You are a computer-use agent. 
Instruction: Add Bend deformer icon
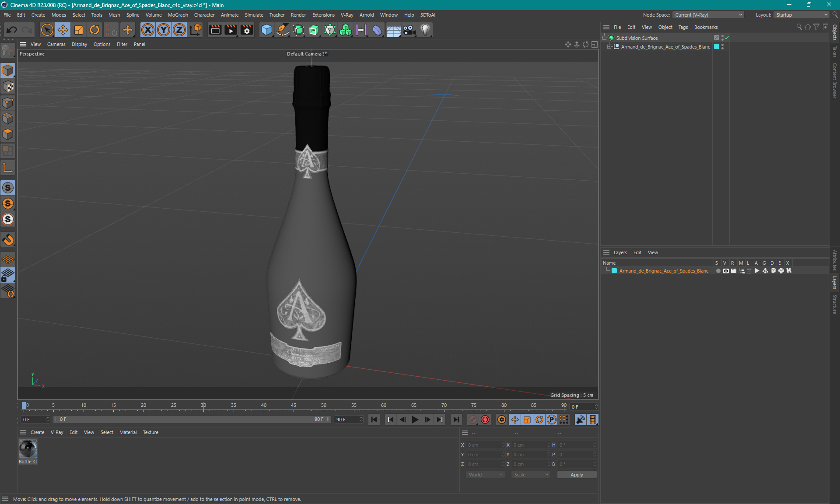(x=377, y=30)
